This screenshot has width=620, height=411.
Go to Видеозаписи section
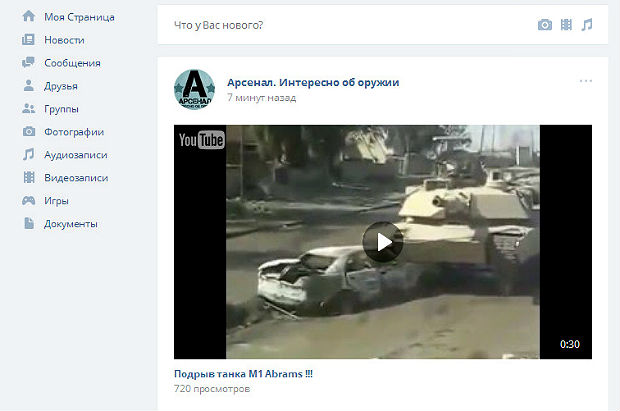[76, 178]
